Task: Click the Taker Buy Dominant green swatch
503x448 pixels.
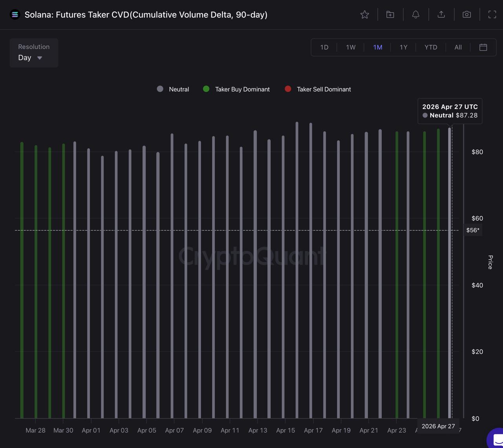Action: click(x=206, y=89)
